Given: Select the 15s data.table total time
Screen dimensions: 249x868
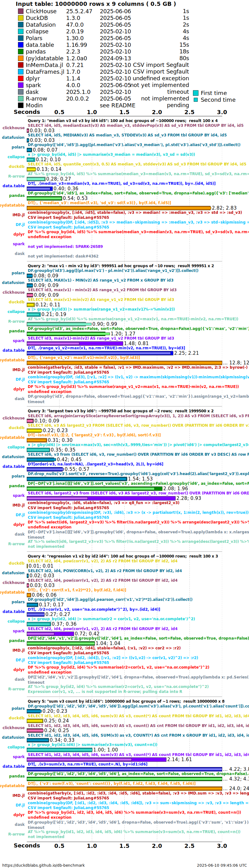Looking at the screenshot, I should click(184, 44).
